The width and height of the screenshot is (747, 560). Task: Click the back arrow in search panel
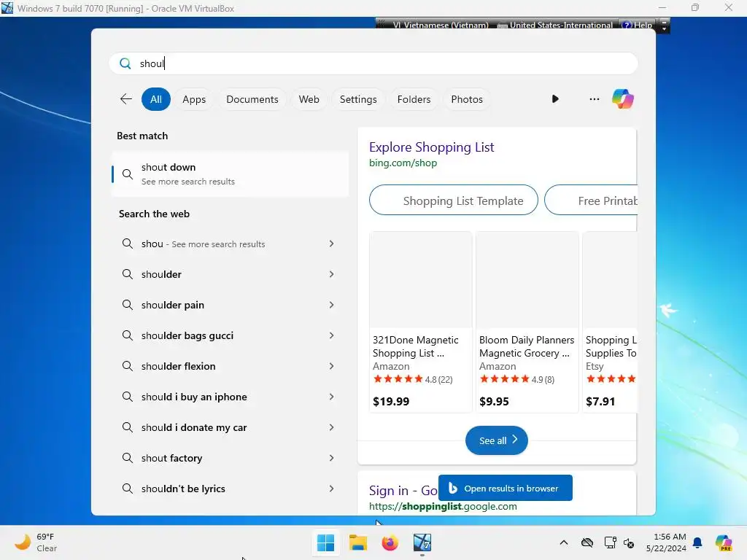tap(125, 99)
